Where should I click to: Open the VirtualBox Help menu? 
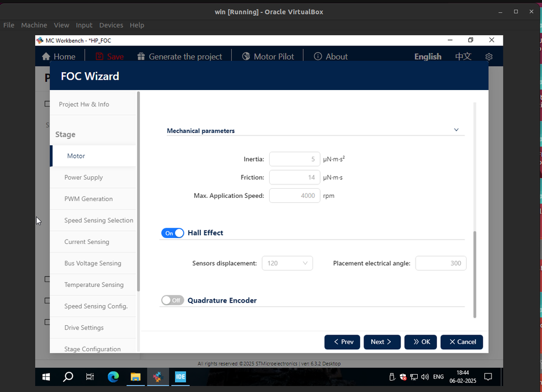point(137,25)
